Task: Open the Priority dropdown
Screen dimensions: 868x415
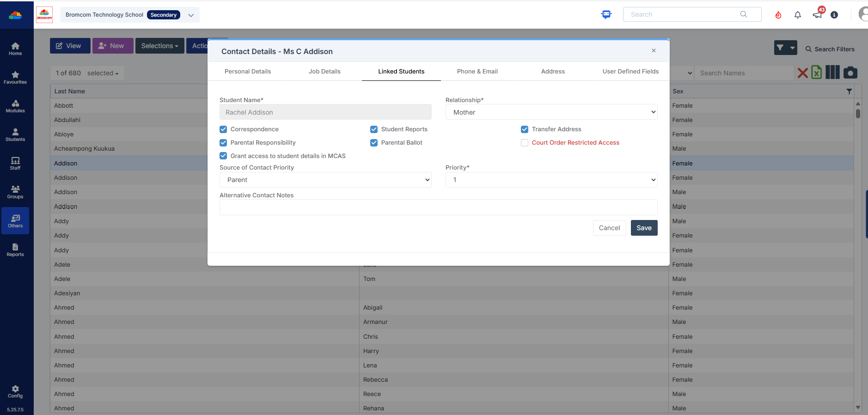Action: [x=551, y=180]
